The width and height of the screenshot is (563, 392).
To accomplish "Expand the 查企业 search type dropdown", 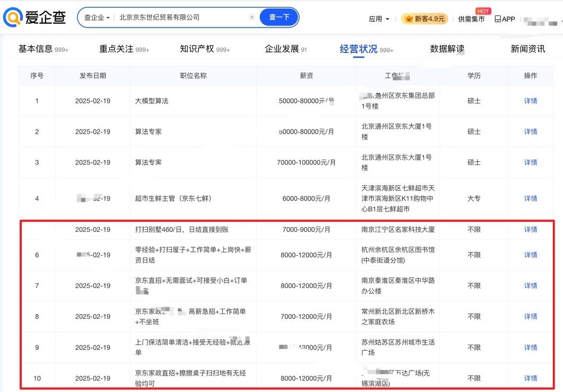I will click(97, 18).
